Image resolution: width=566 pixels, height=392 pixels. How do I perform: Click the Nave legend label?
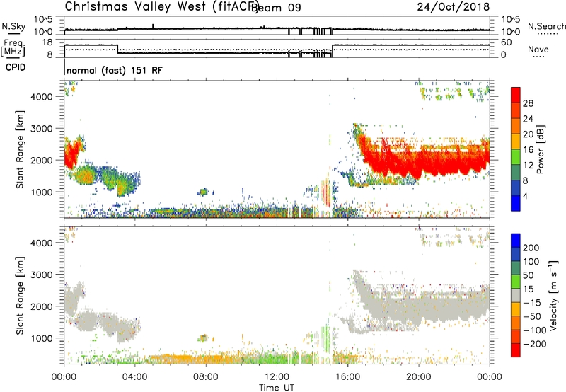pos(538,50)
